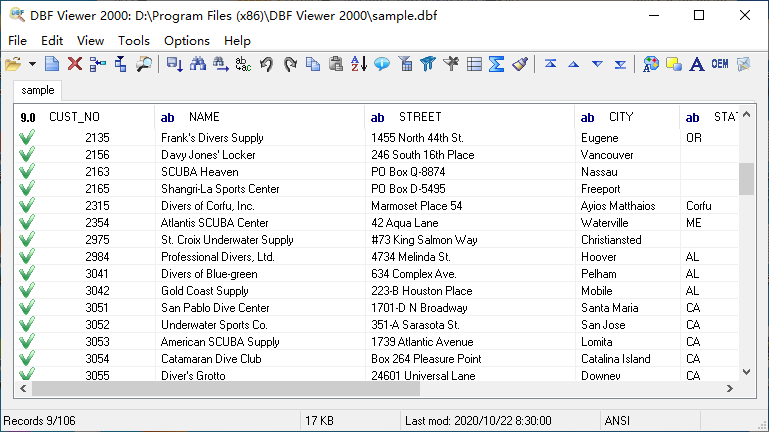Click the funnel filter icon
The width and height of the screenshot is (769, 432).
click(x=428, y=64)
